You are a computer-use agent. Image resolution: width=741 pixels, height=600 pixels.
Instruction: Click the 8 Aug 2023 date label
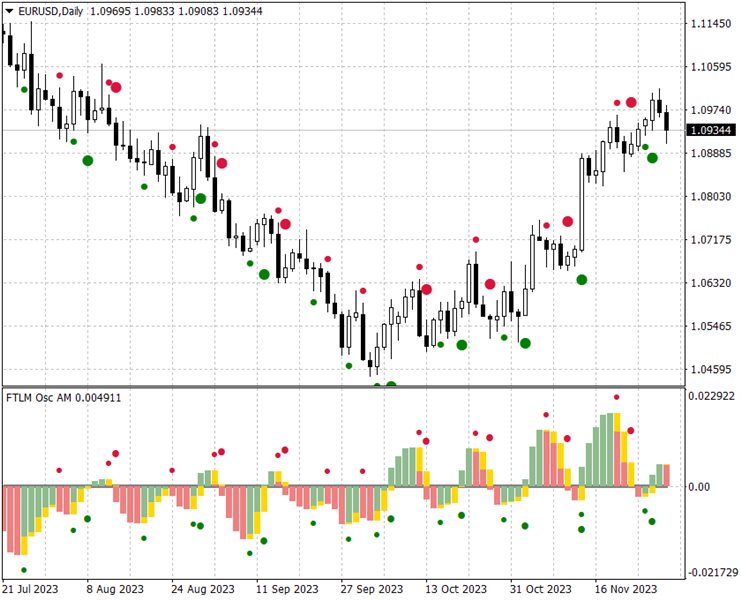115,589
